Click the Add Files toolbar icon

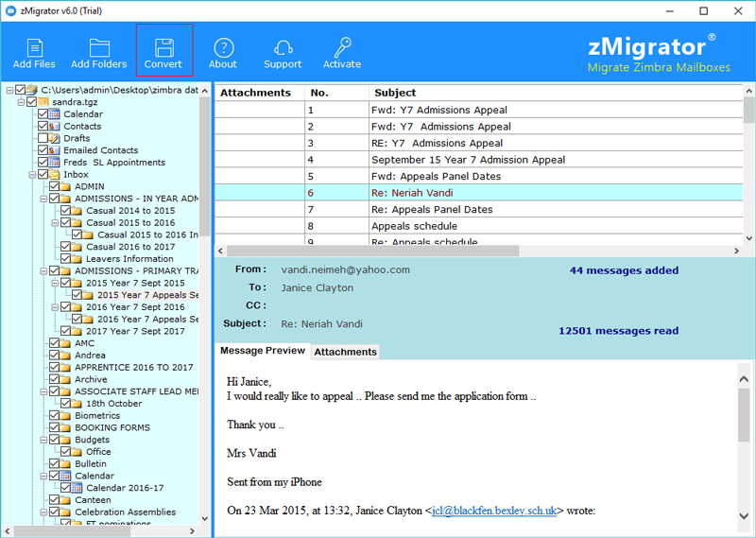(x=34, y=48)
